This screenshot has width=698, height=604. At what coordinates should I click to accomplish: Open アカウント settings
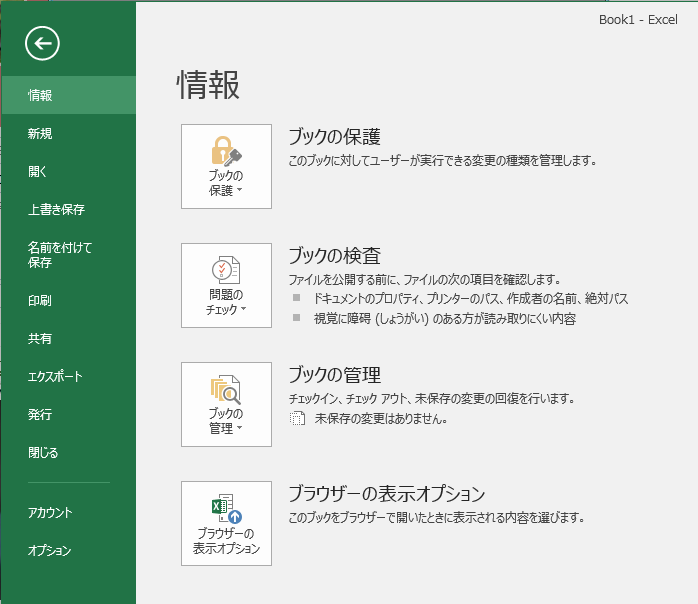pos(69,512)
